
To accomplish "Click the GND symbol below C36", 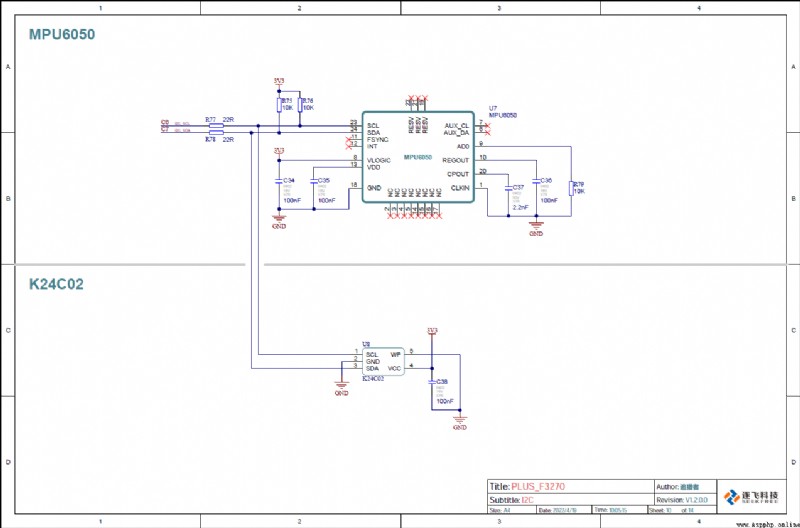I will point(536,229).
